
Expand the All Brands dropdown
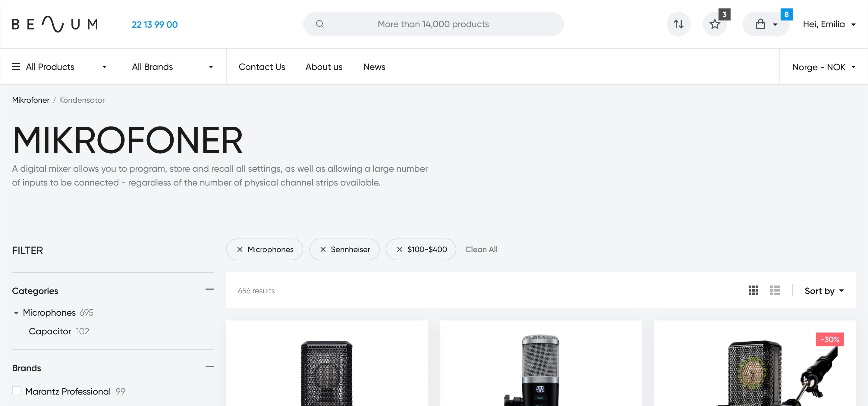tap(172, 67)
